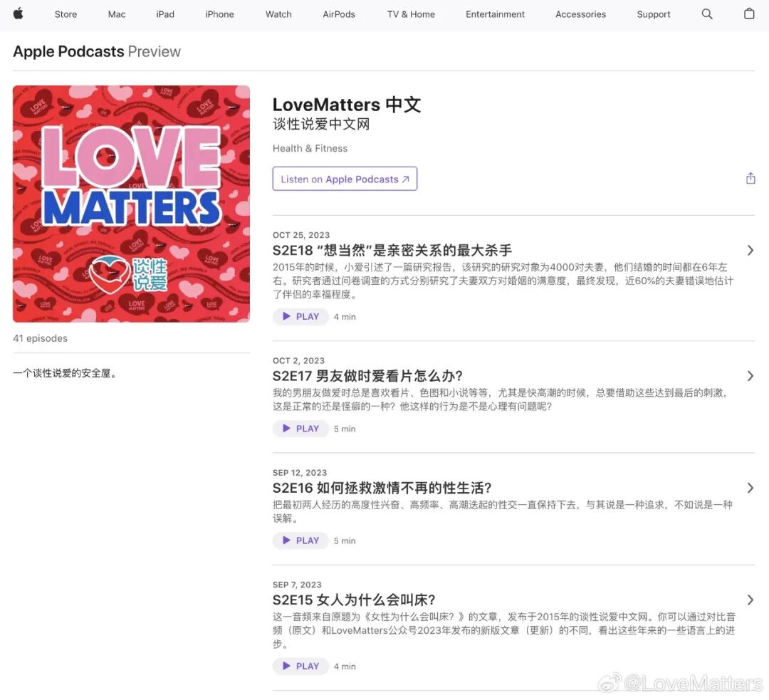
Task: Play episode S2E18
Action: click(300, 316)
